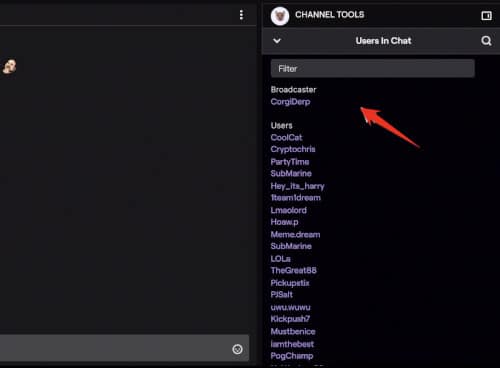Focus the Filter input field
The width and height of the screenshot is (500, 368).
click(373, 68)
